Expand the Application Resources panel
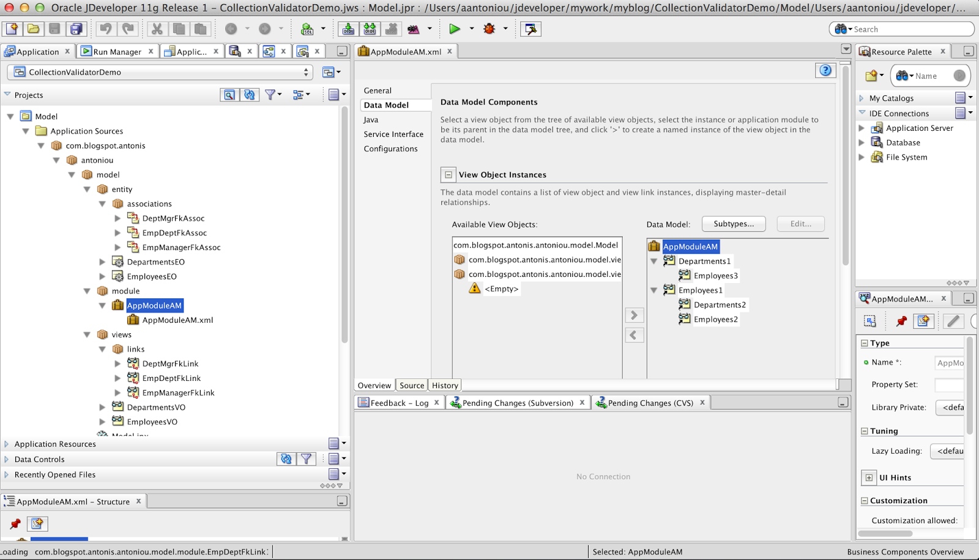Screen dimensions: 979x560 point(7,444)
